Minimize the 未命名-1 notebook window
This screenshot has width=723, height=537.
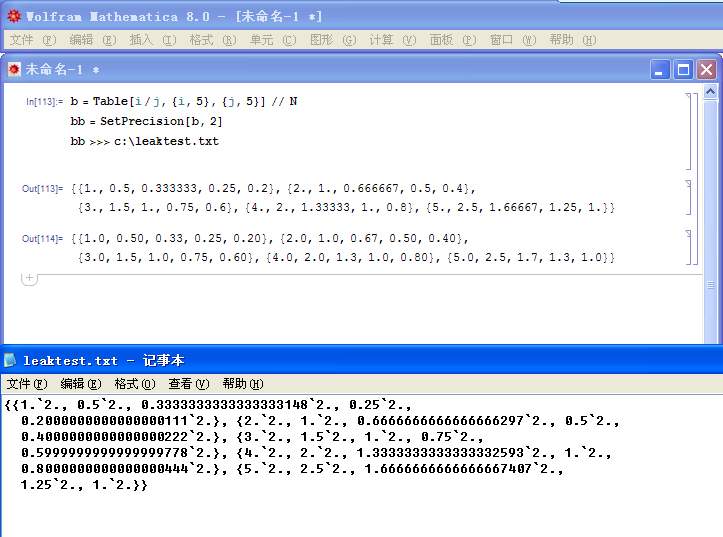coord(660,70)
